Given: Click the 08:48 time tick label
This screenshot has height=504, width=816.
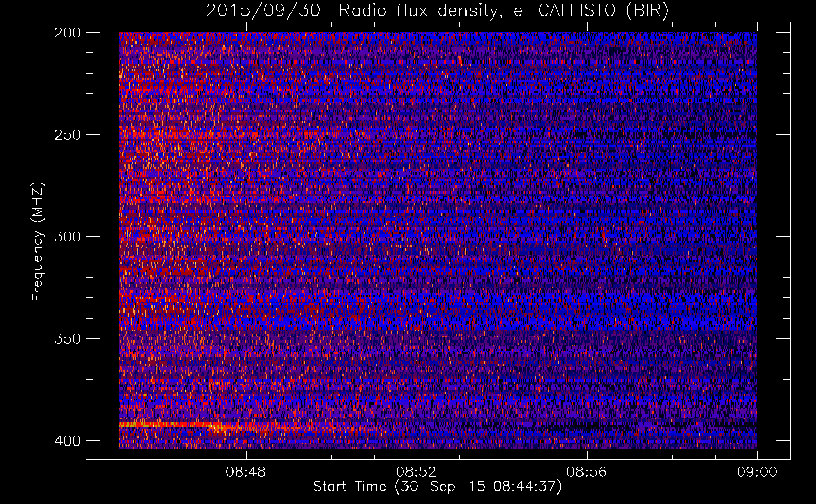Looking at the screenshot, I should tap(246, 472).
